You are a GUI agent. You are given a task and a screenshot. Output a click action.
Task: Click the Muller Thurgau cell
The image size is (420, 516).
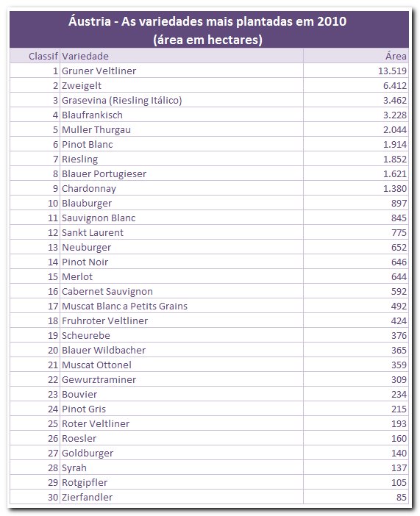click(x=182, y=129)
